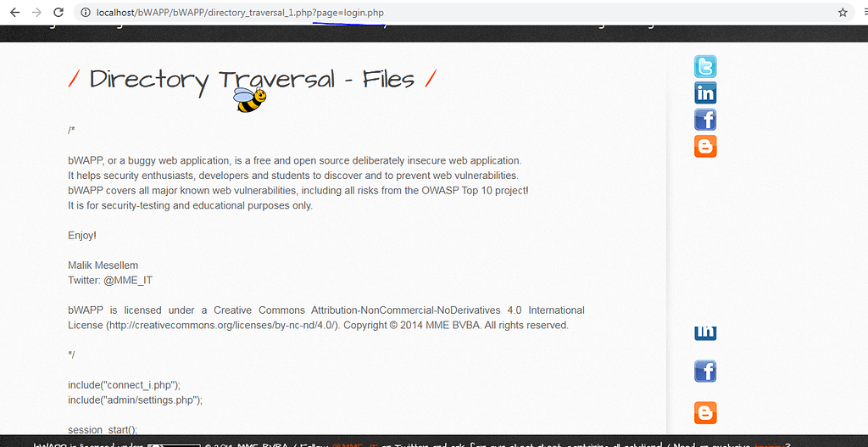
Task: Click the opening "/*" comment marker
Action: 71,131
